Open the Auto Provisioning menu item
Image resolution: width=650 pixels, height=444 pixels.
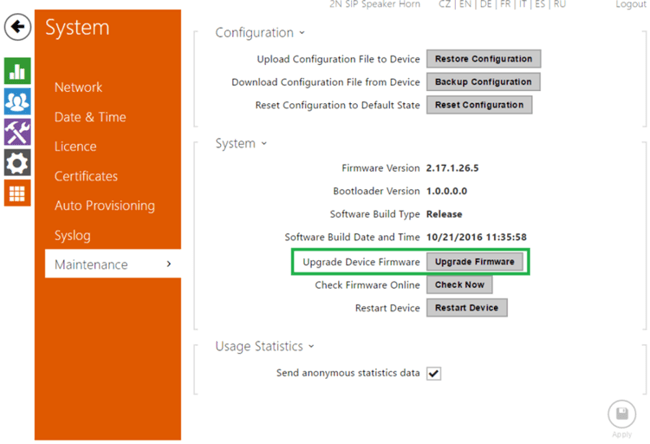coord(104,206)
